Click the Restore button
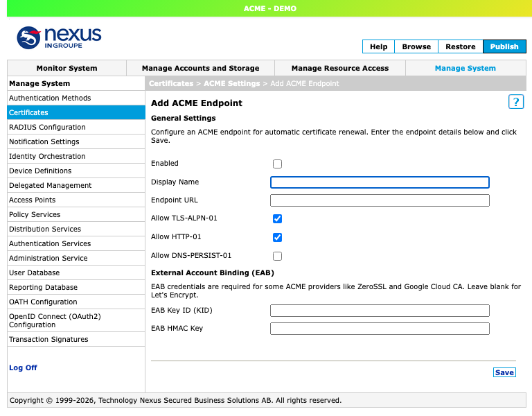 pos(461,46)
